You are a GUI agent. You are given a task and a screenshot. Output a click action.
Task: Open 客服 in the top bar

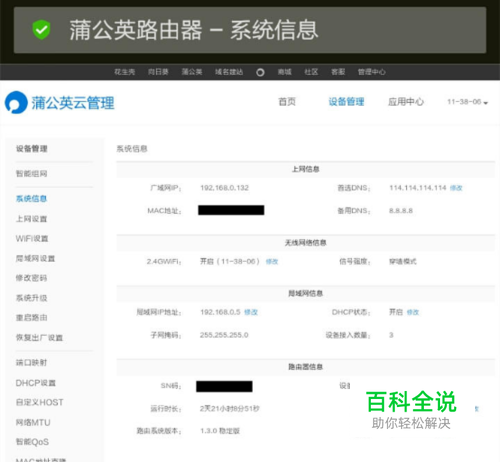(x=338, y=72)
